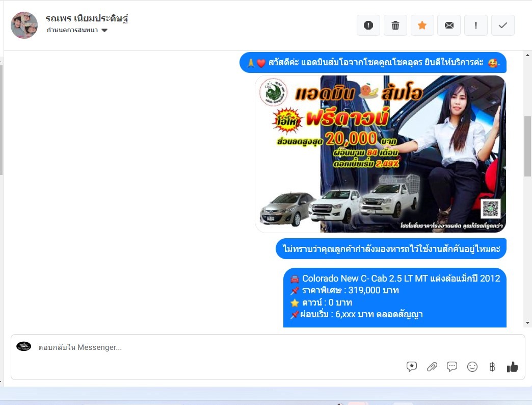Click the conversation scrollbar thumb
This screenshot has width=532, height=405.
tap(527, 146)
